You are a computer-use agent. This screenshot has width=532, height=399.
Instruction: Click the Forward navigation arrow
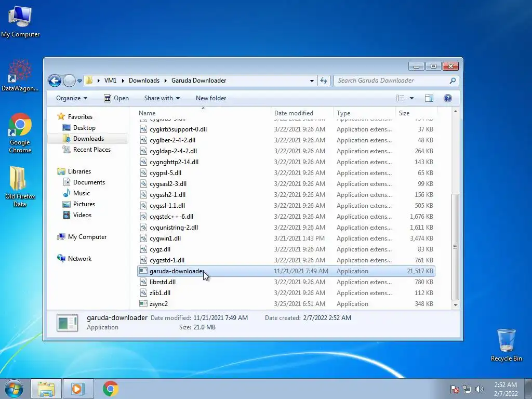(x=69, y=81)
